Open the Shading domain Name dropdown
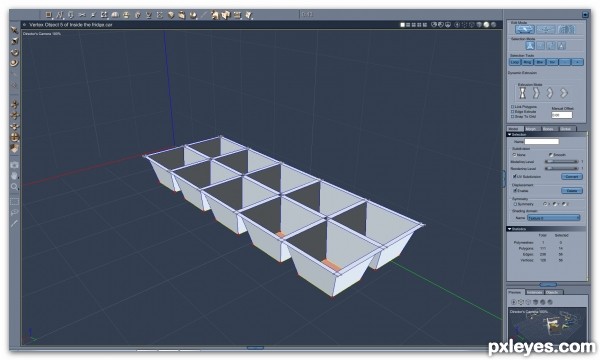The image size is (600, 360). (x=553, y=218)
